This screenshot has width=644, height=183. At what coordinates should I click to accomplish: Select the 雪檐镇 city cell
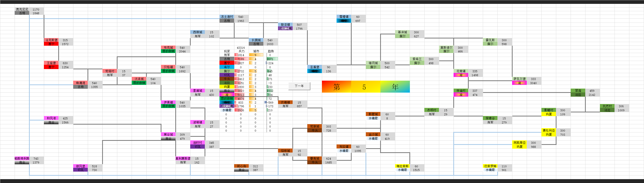coord(344,17)
